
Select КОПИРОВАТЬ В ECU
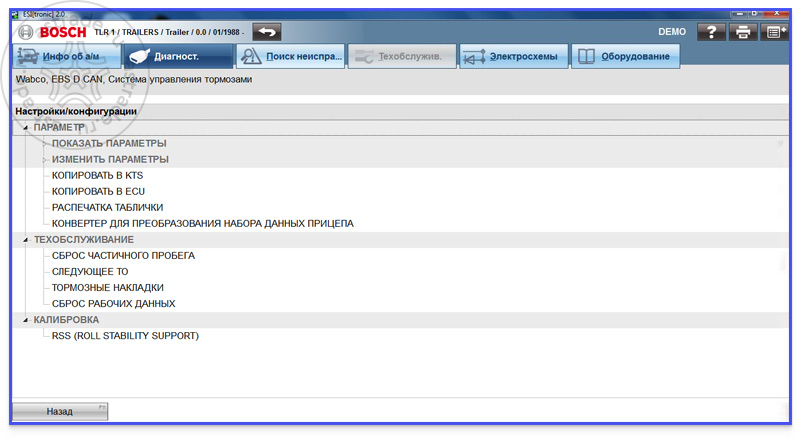coord(98,192)
